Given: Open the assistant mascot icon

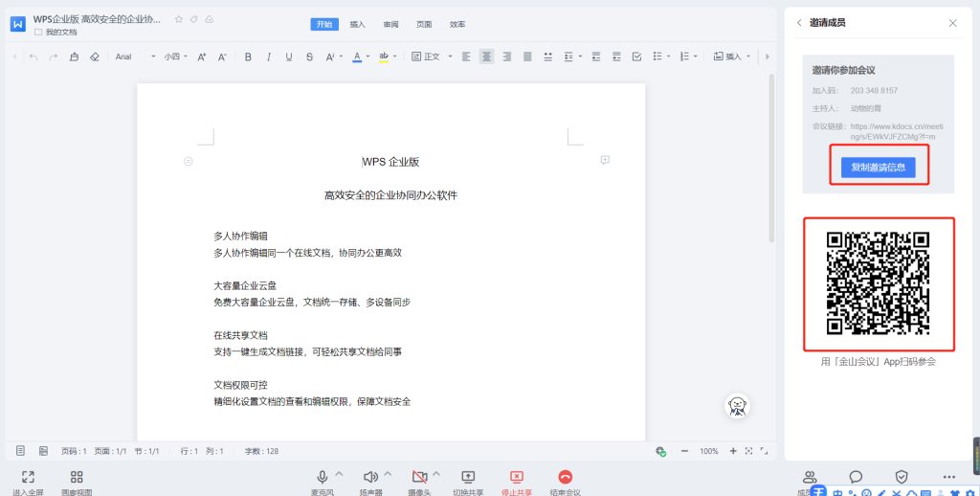Looking at the screenshot, I should tap(738, 406).
